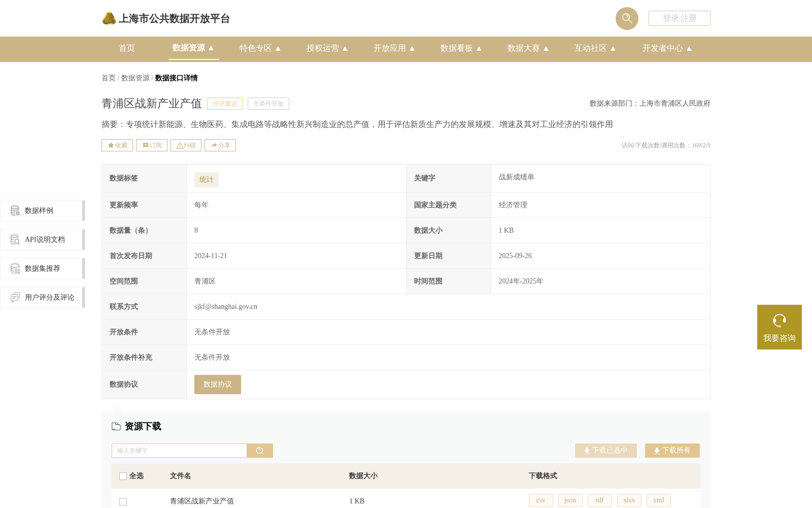Subscribe with the 订阅 button
Screen dimensions: 812x508
[x=152, y=145]
